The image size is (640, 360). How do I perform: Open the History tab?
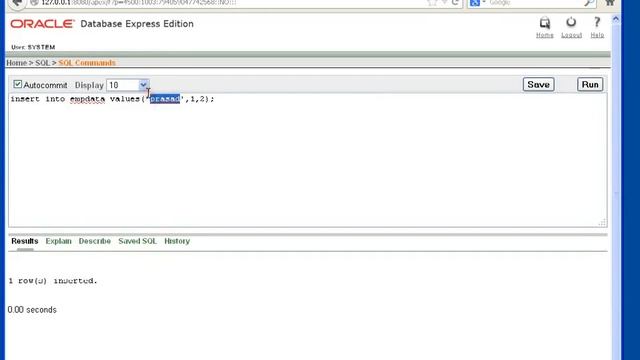click(177, 241)
